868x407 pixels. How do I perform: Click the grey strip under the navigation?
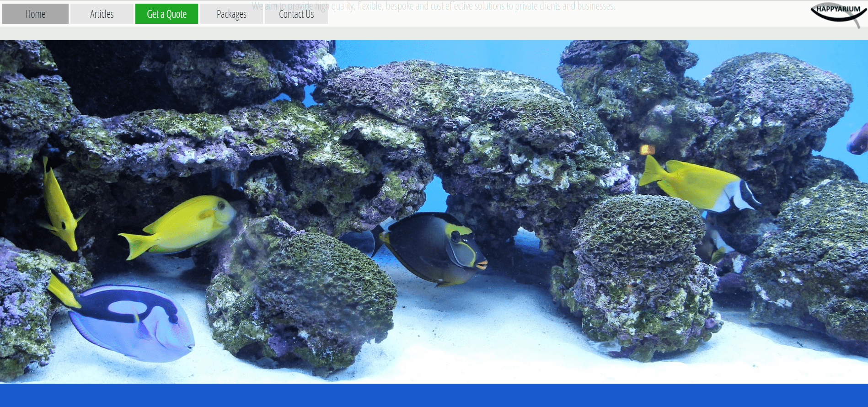pos(434,33)
